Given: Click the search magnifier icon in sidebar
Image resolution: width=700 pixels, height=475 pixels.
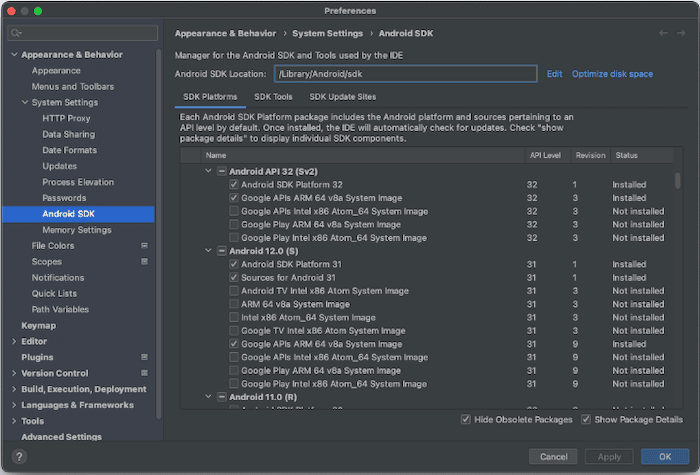Looking at the screenshot, I should [16, 33].
